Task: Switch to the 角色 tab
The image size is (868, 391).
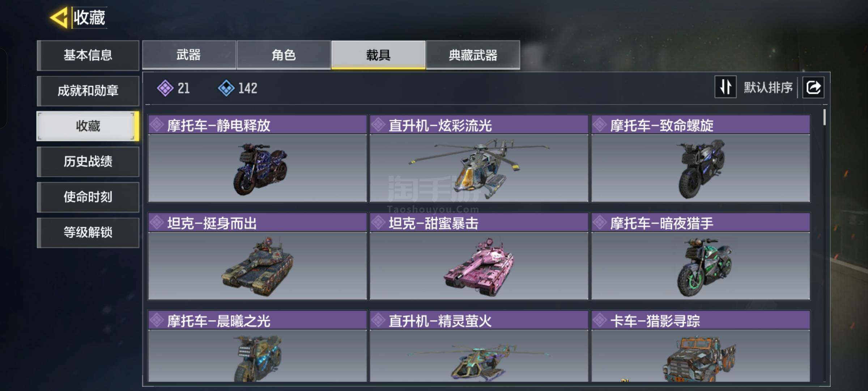Action: coord(284,55)
